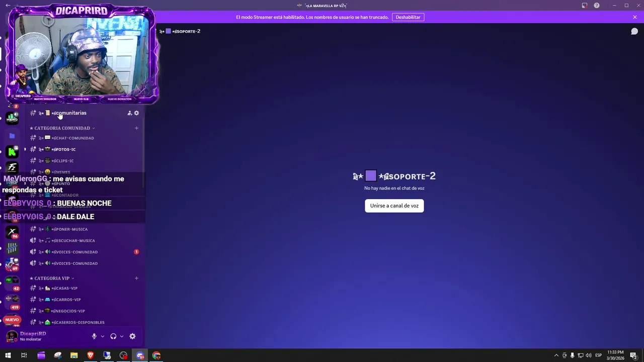Select the striped-logo server icon
Viewport: 644px width, 362px height.
coord(12,248)
